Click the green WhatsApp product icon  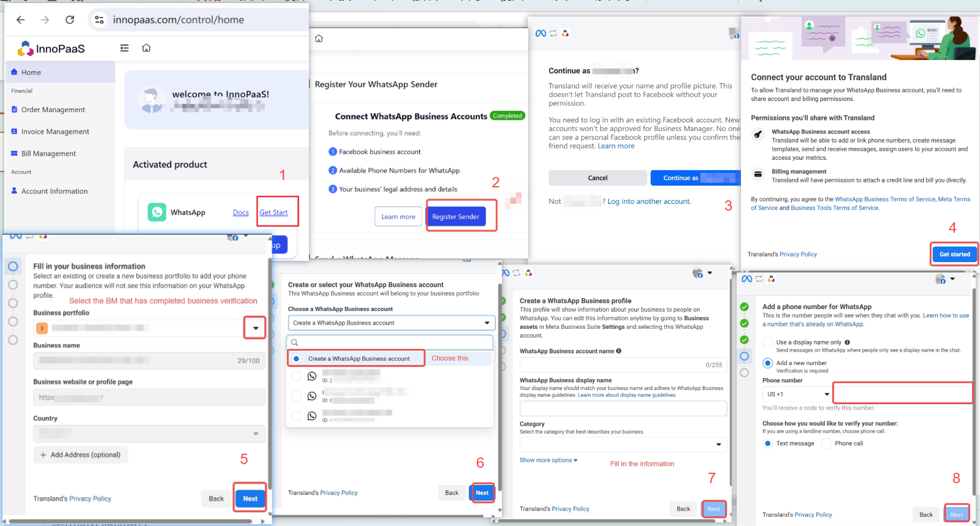[x=157, y=212]
